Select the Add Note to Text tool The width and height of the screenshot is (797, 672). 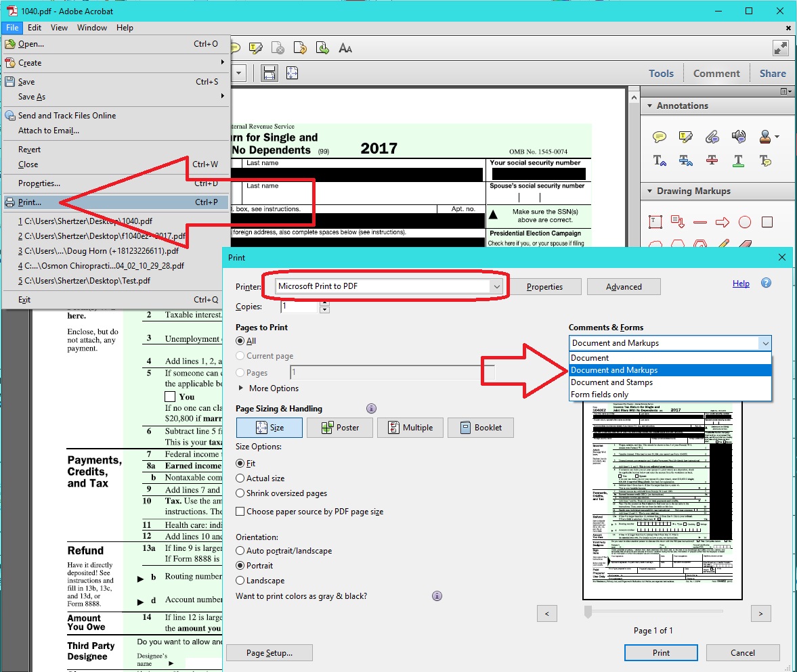(x=765, y=161)
